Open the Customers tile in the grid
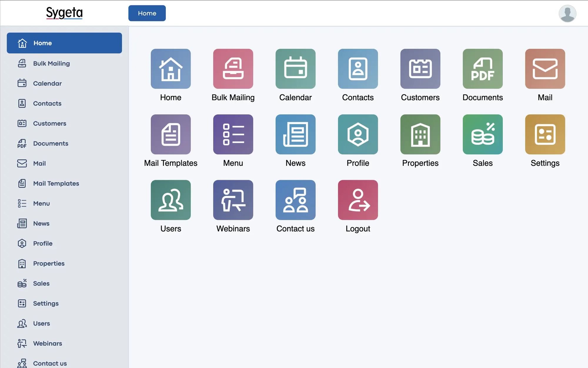The width and height of the screenshot is (588, 368). [420, 69]
